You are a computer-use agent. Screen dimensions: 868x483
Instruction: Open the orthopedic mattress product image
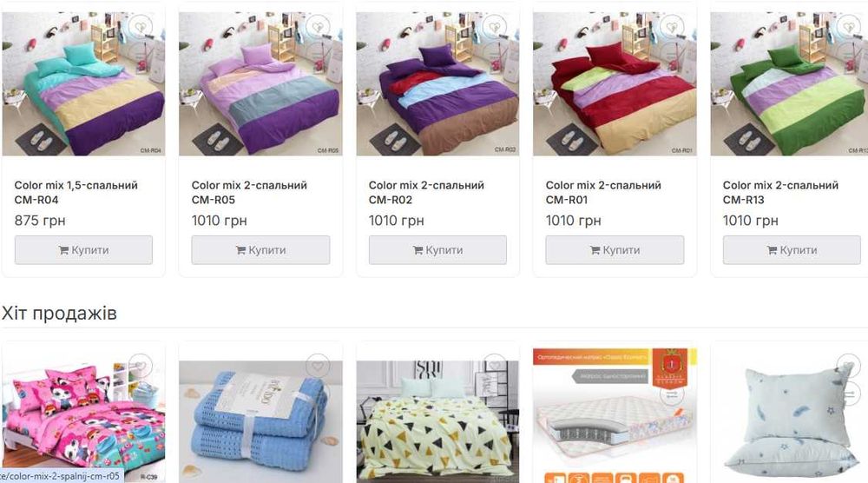tap(615, 415)
